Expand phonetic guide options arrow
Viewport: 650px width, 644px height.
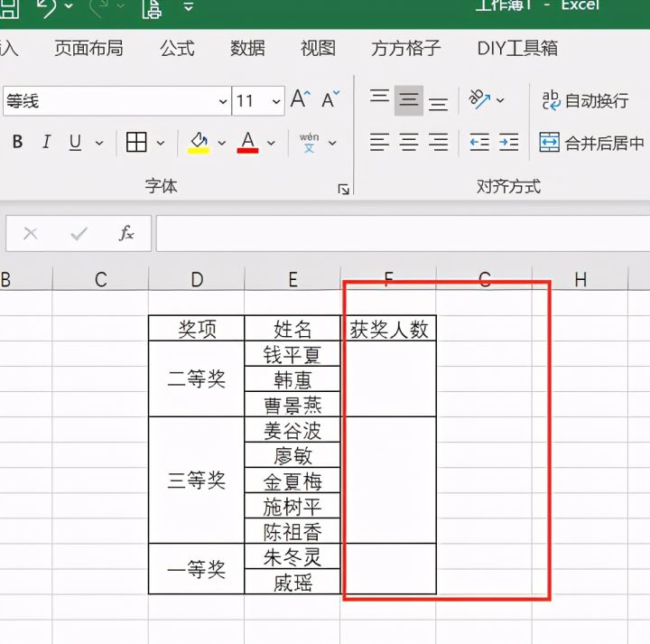pos(332,143)
